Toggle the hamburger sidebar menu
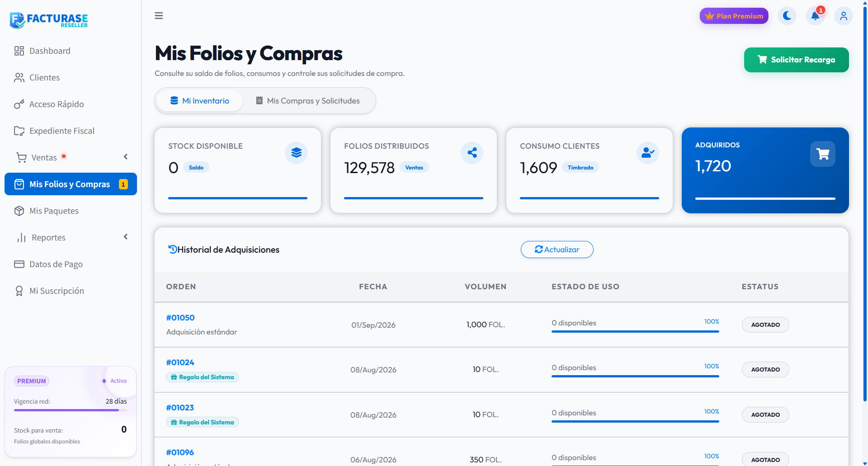The height and width of the screenshot is (466, 868). [159, 16]
